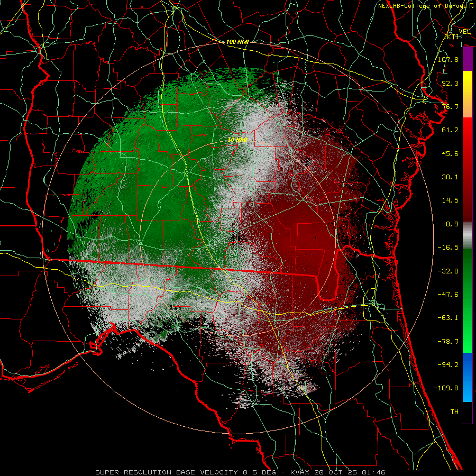Click the -16.5 scale value

[x=448, y=248]
